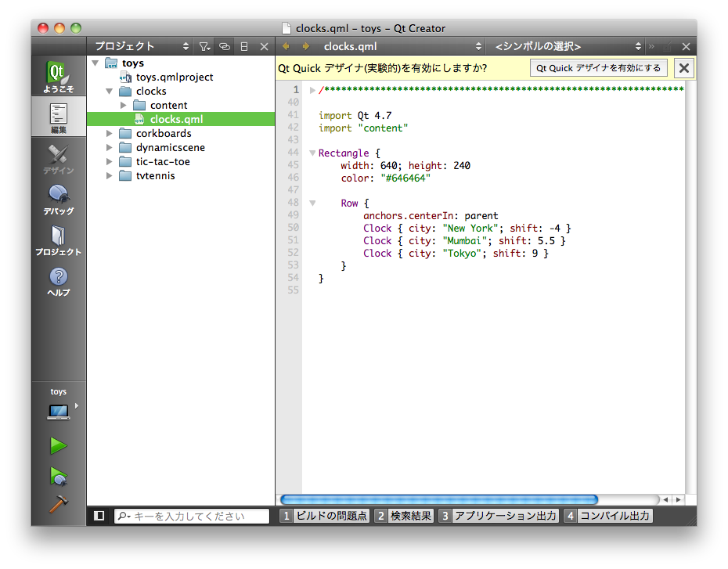Toggle editor synchronization link icon

[225, 47]
